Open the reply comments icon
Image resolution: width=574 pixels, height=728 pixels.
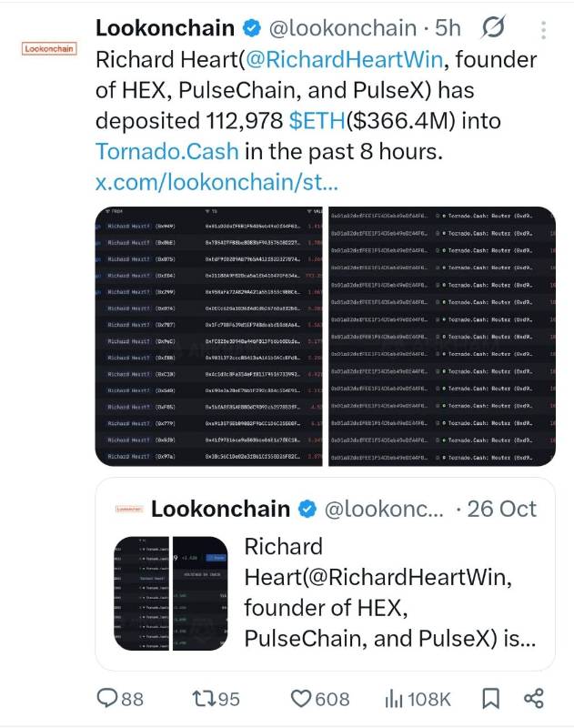pos(108,698)
